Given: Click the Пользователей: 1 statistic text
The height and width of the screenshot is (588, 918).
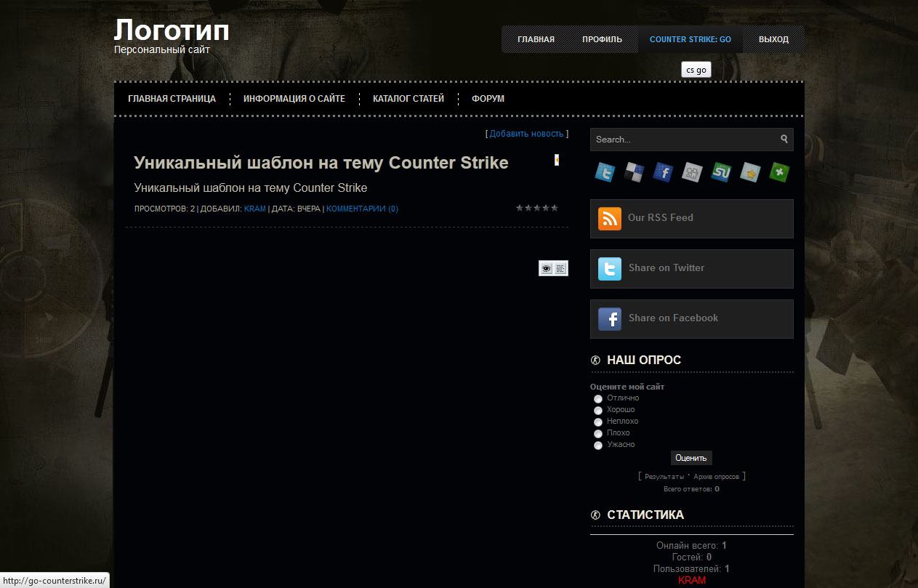Looking at the screenshot, I should click(692, 568).
